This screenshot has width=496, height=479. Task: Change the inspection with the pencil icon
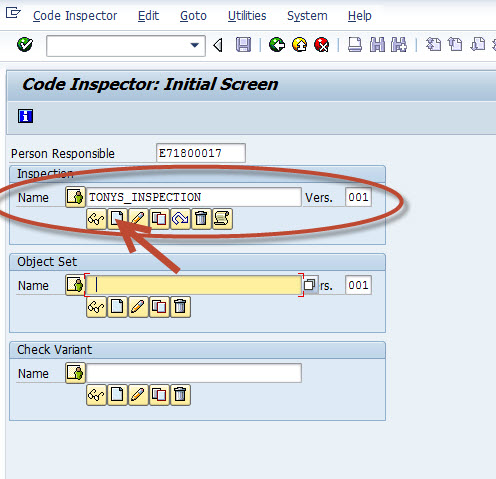tap(138, 219)
